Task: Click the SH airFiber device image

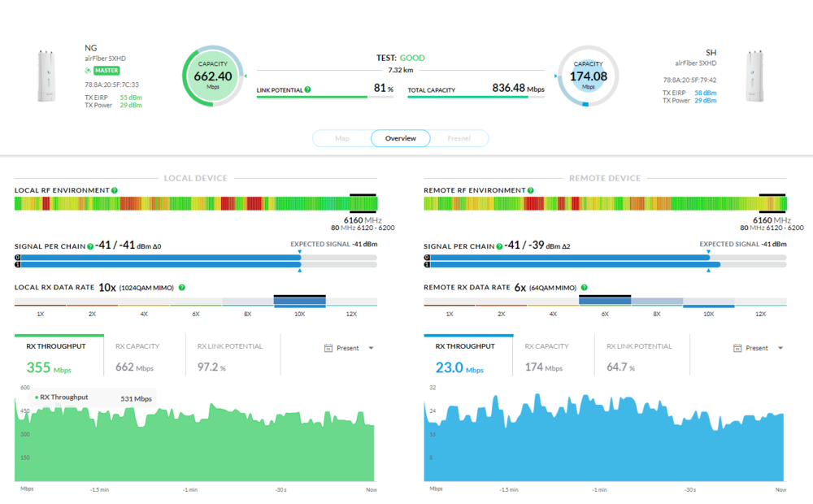Action: (757, 77)
